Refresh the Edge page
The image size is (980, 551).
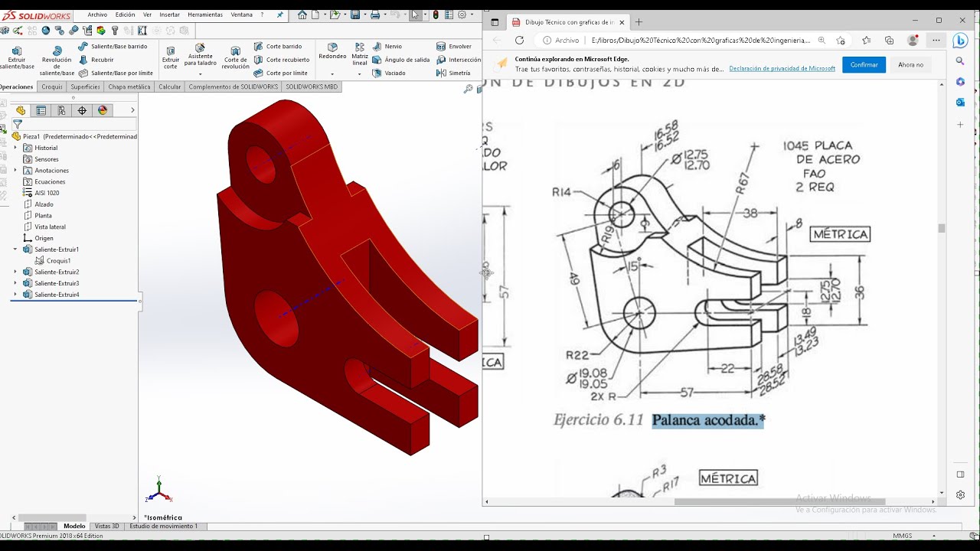pyautogui.click(x=519, y=41)
